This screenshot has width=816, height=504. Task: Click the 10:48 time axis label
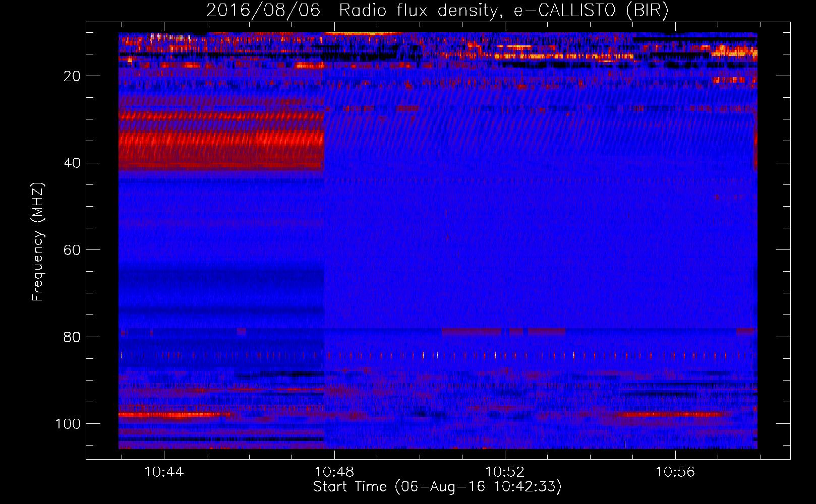[x=334, y=472]
